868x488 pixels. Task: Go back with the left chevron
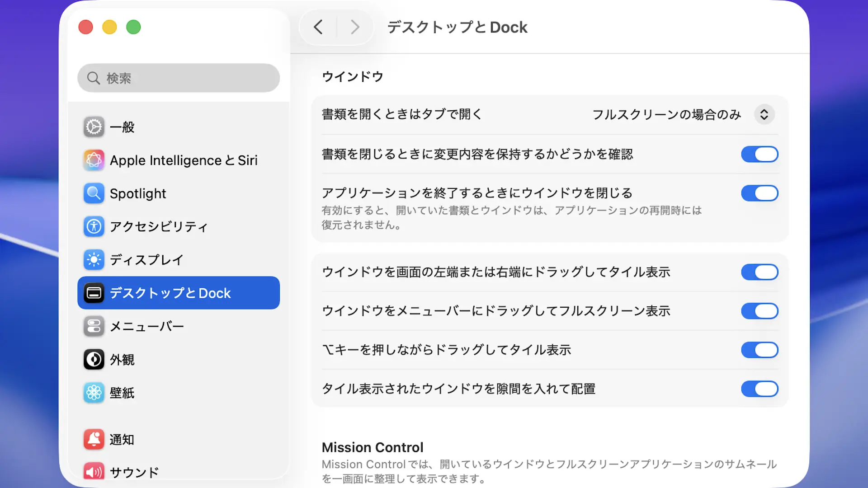click(x=318, y=27)
